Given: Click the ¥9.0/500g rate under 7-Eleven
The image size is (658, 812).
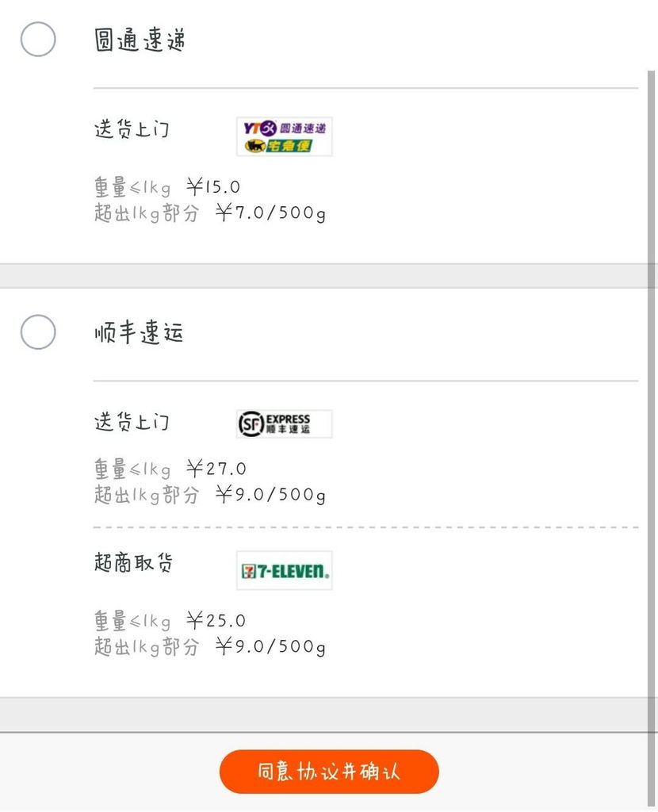Looking at the screenshot, I should tap(209, 647).
